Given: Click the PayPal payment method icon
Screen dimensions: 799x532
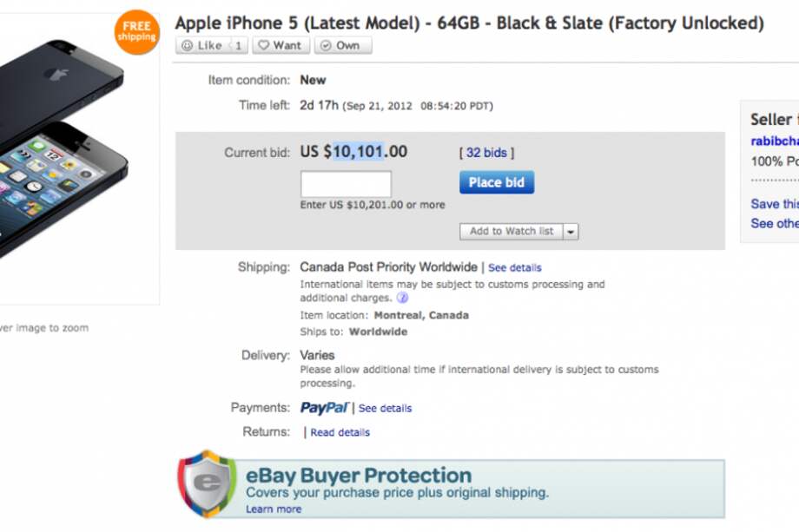Looking at the screenshot, I should 322,407.
